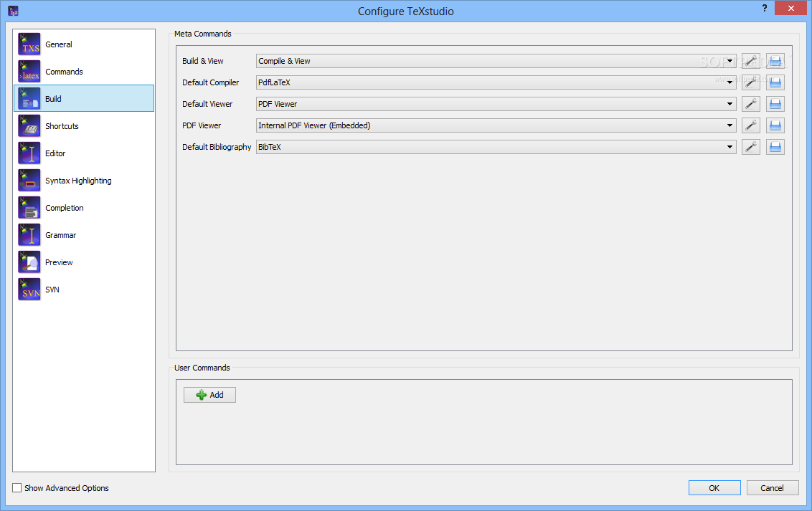Click the help question mark button
This screenshot has width=812, height=511.
(x=765, y=8)
